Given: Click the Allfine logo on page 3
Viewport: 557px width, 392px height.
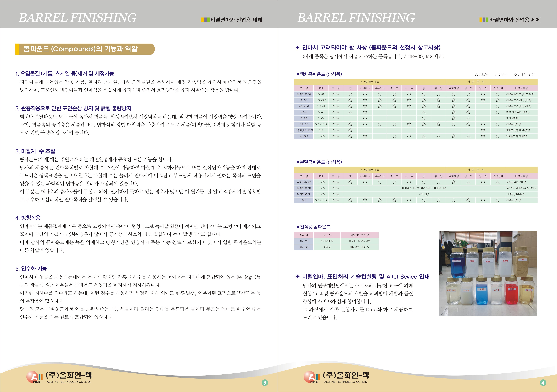Looking at the screenshot, I should coord(34,377).
